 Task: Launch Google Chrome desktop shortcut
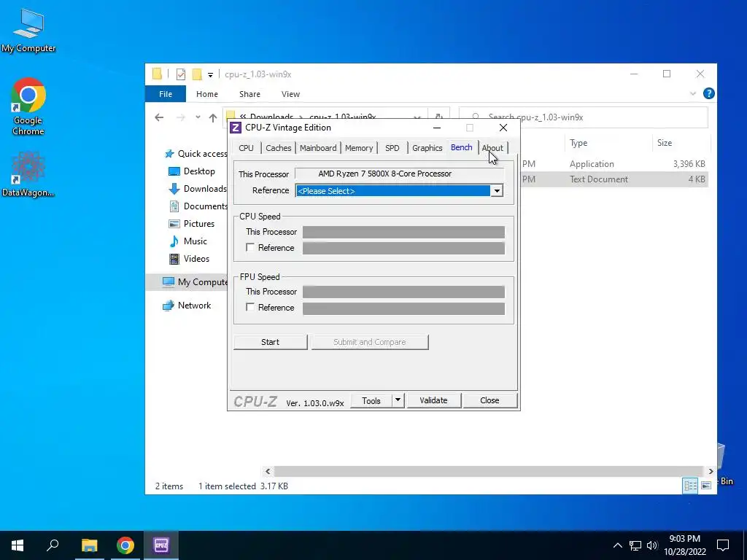pyautogui.click(x=28, y=106)
